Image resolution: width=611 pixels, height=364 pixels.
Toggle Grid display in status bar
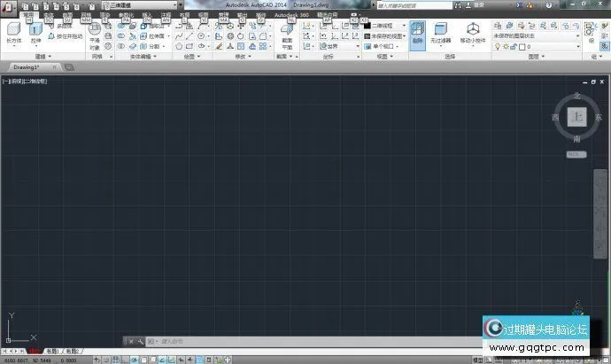[x=116, y=360]
